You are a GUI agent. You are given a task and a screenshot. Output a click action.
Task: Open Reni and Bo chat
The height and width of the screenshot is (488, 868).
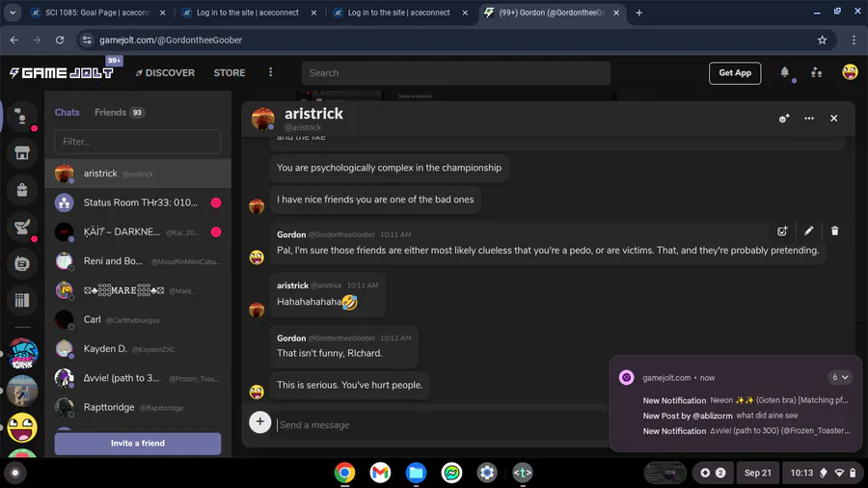[x=137, y=261]
